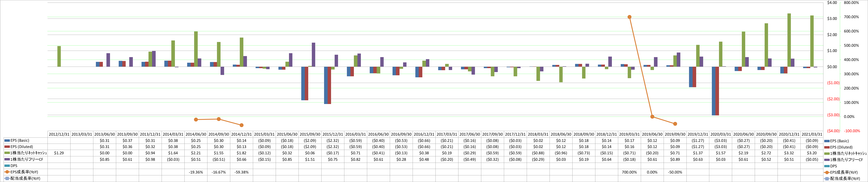Click orange line marker above the 2014/06/30 column
868x182 pixels.
tap(196, 119)
